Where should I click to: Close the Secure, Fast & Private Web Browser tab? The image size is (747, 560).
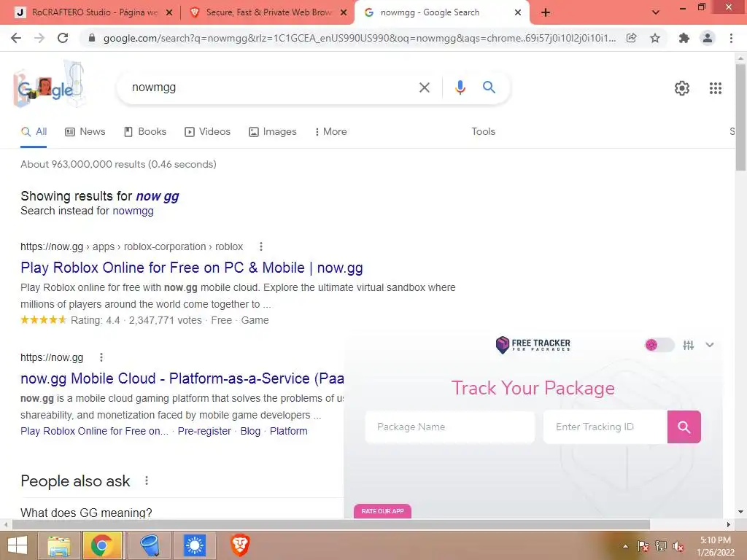[x=344, y=13]
